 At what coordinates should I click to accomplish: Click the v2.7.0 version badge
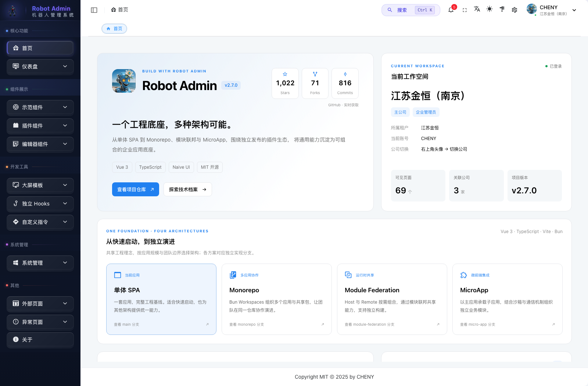tap(231, 85)
